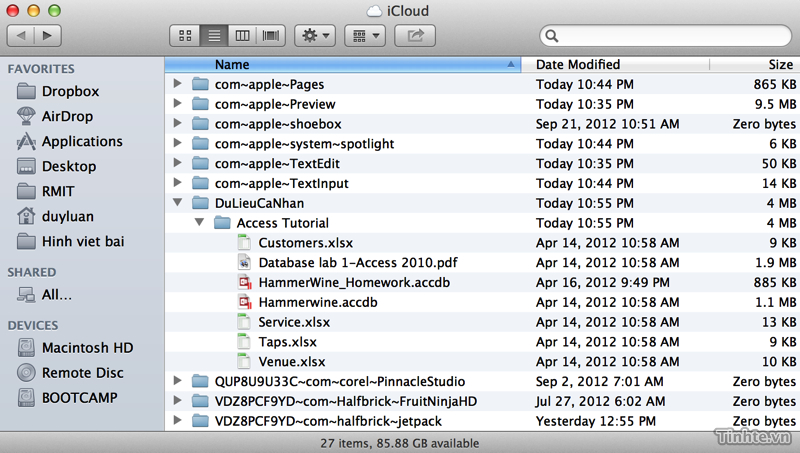Switch to column view in toolbar

point(242,36)
